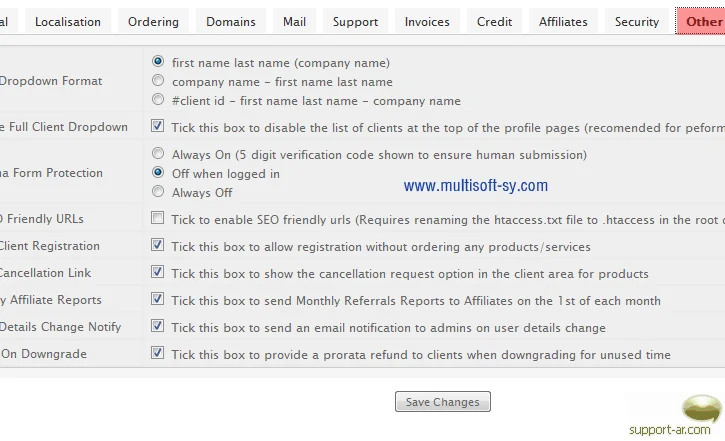Image resolution: width=725 pixels, height=441 pixels.
Task: Uncheck disable full client dropdown box
Action: (158, 127)
